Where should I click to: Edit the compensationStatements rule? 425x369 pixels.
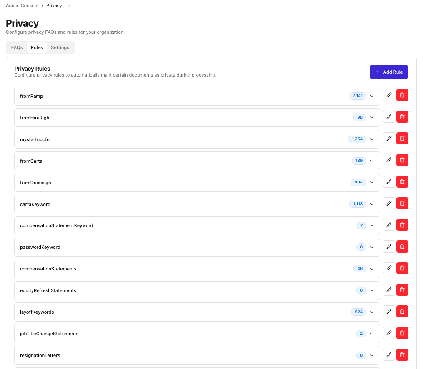(389, 268)
